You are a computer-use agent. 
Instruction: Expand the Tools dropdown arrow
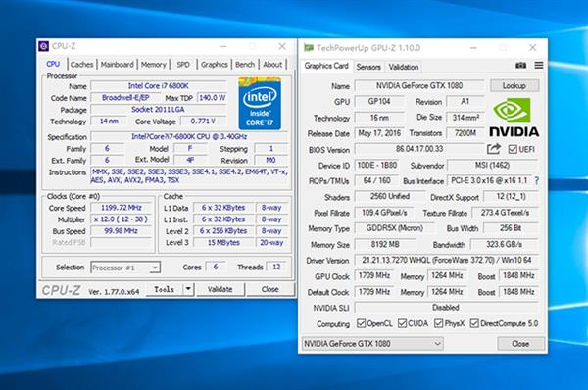188,289
